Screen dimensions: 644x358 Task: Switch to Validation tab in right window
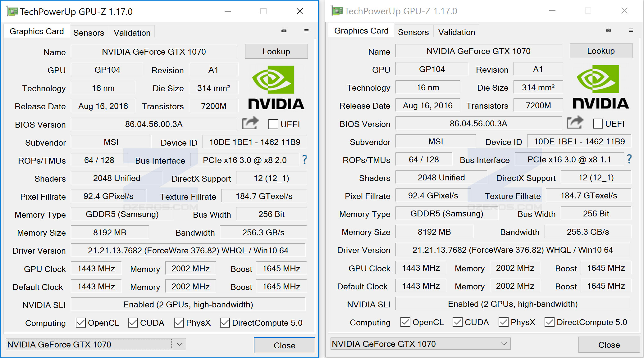click(457, 32)
